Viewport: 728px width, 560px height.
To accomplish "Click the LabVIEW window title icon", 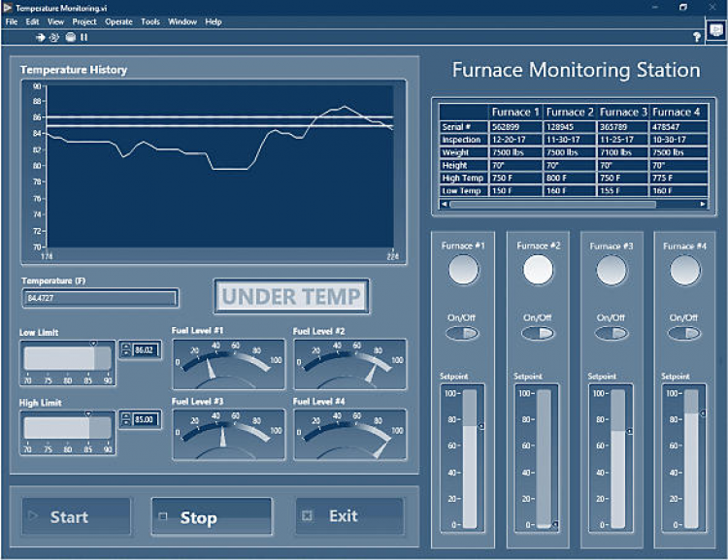I will pos(8,8).
